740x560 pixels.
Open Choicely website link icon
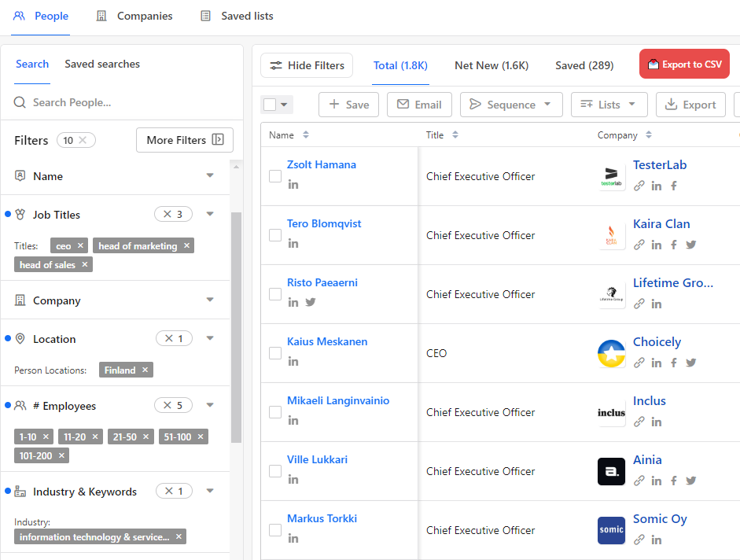tap(639, 363)
